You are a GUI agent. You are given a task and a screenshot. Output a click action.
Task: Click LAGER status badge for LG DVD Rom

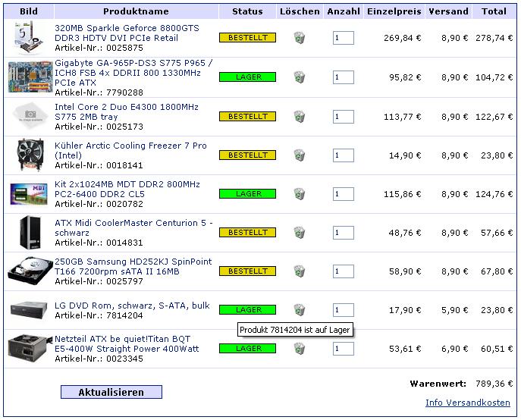[x=247, y=309]
